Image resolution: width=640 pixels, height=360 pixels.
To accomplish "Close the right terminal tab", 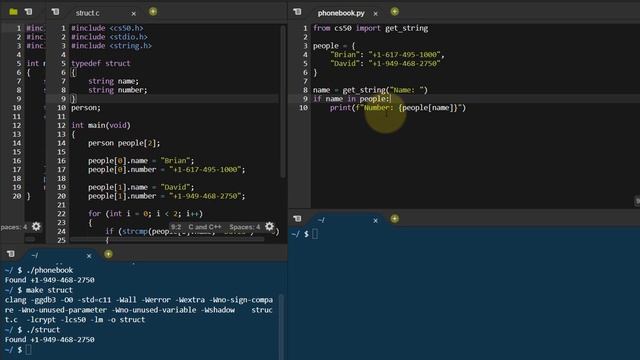I will coord(375,220).
